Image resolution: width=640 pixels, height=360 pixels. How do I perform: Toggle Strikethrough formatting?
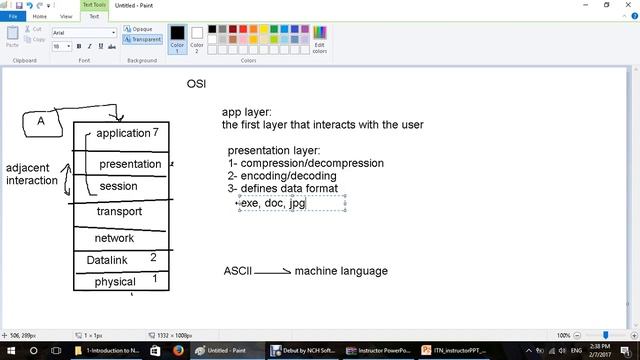[111, 47]
